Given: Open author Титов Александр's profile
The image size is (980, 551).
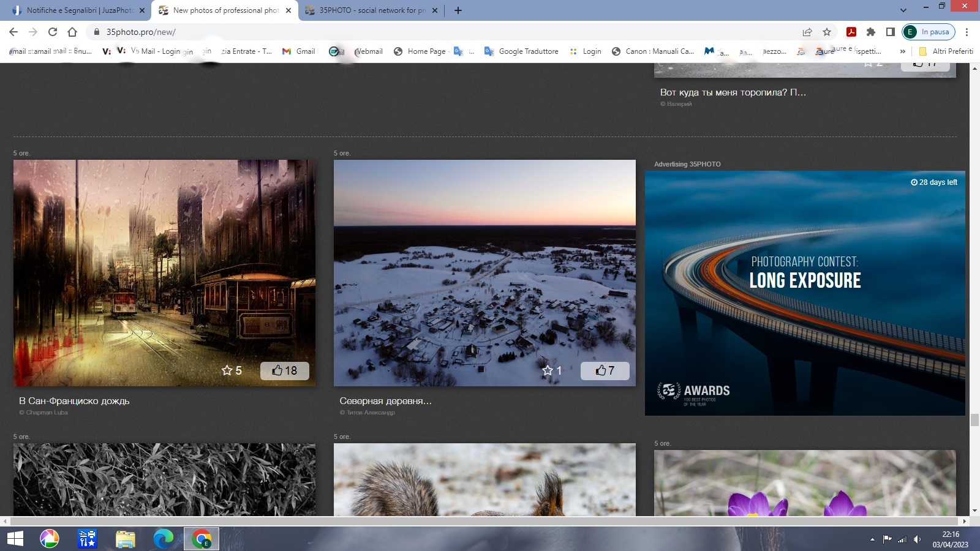Looking at the screenshot, I should pos(367,413).
